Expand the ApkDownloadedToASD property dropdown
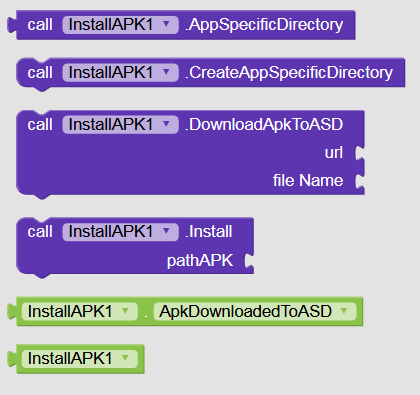420x395 pixels. tap(255, 312)
